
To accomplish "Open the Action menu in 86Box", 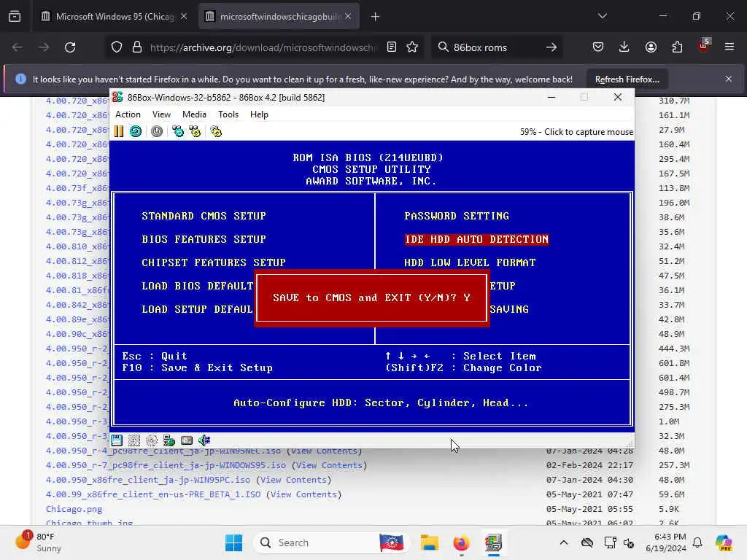I will 128,114.
